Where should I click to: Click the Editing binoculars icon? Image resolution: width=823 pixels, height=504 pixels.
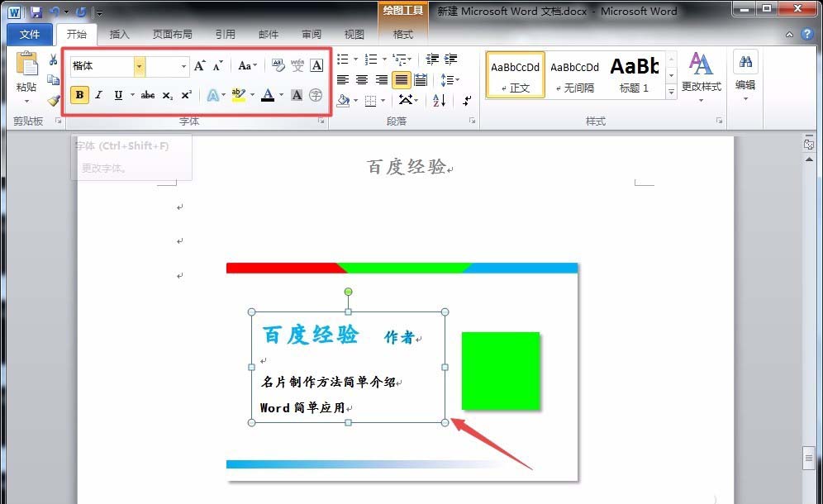[745, 62]
